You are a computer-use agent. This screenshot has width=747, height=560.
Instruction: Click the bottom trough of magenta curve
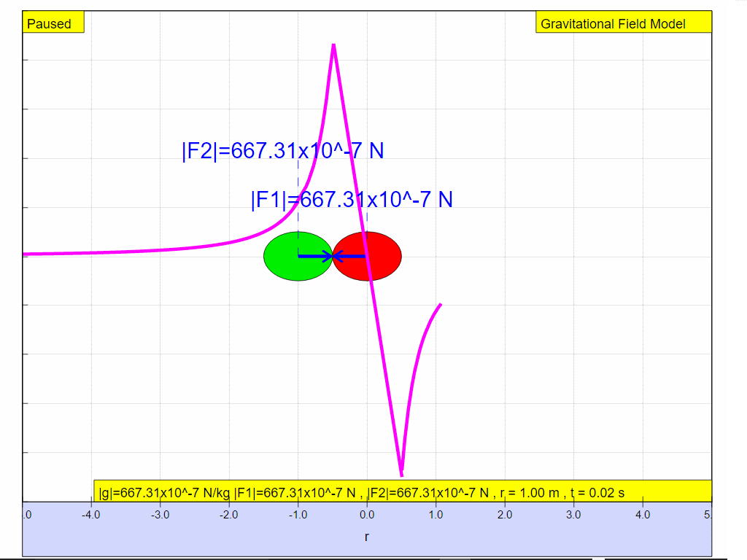tap(401, 474)
